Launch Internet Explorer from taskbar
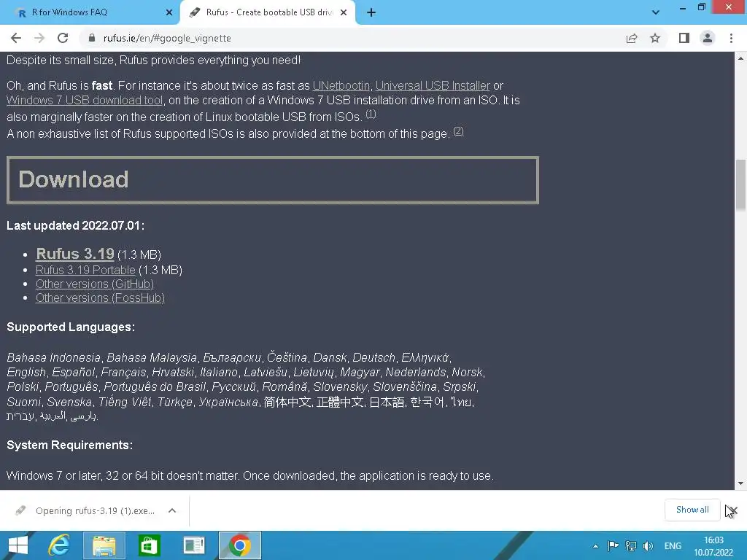The image size is (747, 560). pos(60,545)
